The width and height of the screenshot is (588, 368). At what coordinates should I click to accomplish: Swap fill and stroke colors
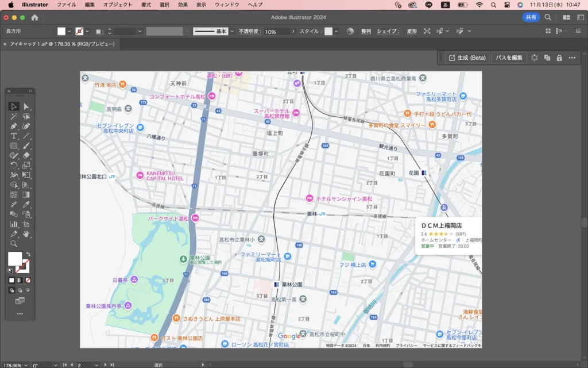(28, 254)
